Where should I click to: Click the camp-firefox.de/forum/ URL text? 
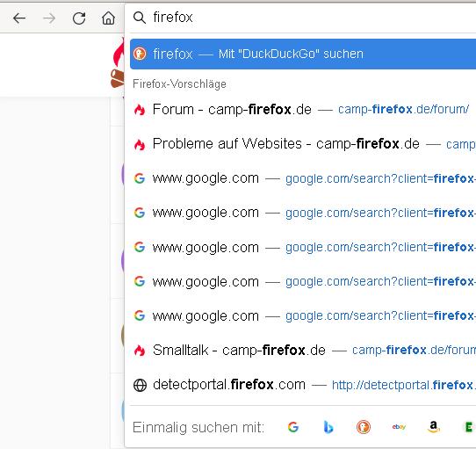click(x=403, y=109)
